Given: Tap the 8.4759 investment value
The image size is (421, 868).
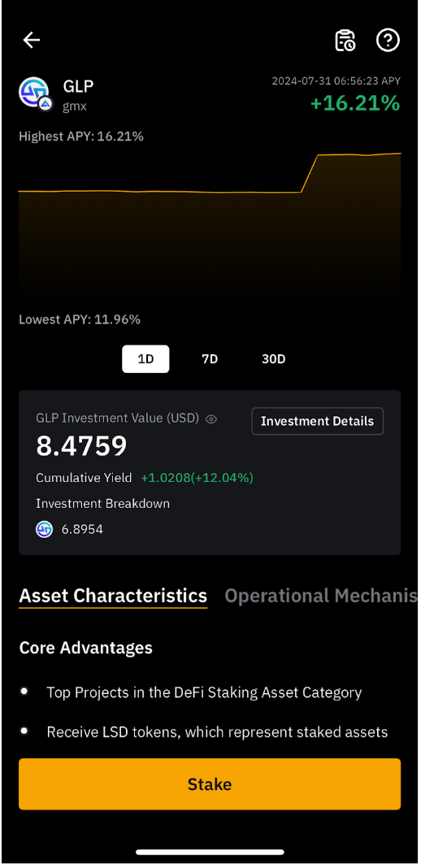Looking at the screenshot, I should [81, 446].
